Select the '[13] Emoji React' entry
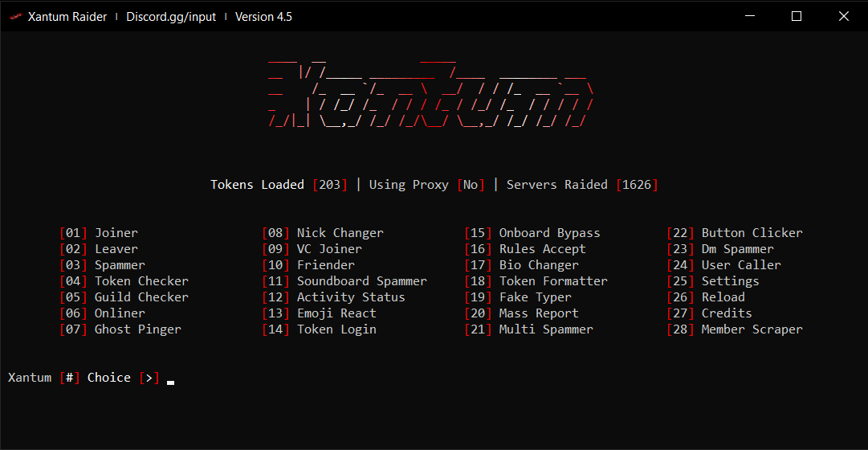The height and width of the screenshot is (450, 868). click(320, 313)
